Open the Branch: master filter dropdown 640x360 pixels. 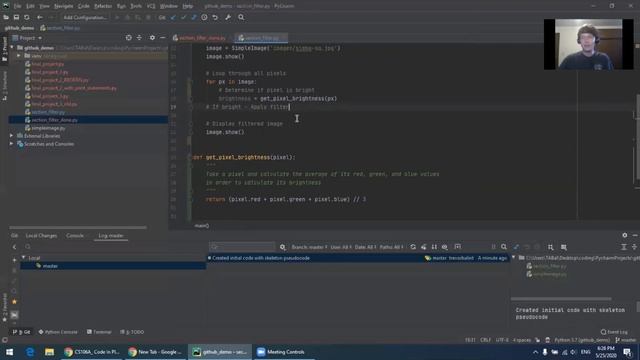point(309,247)
